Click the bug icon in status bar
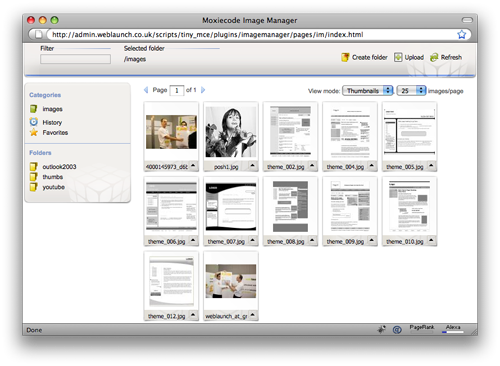 pyautogui.click(x=381, y=329)
